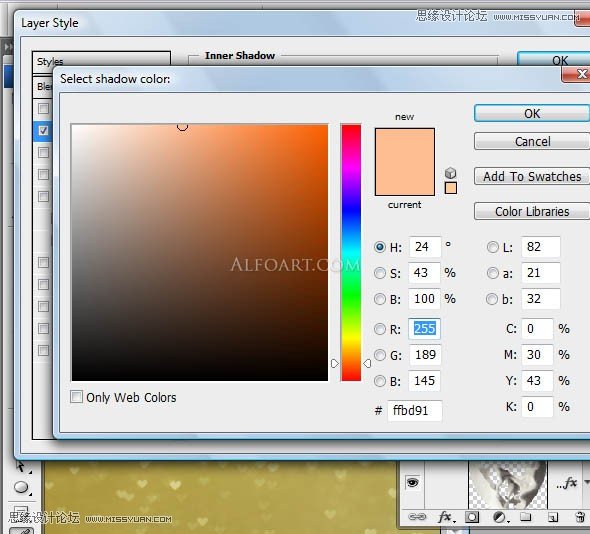590x534 pixels.
Task: Click the Add To Swatches button
Action: point(532,176)
